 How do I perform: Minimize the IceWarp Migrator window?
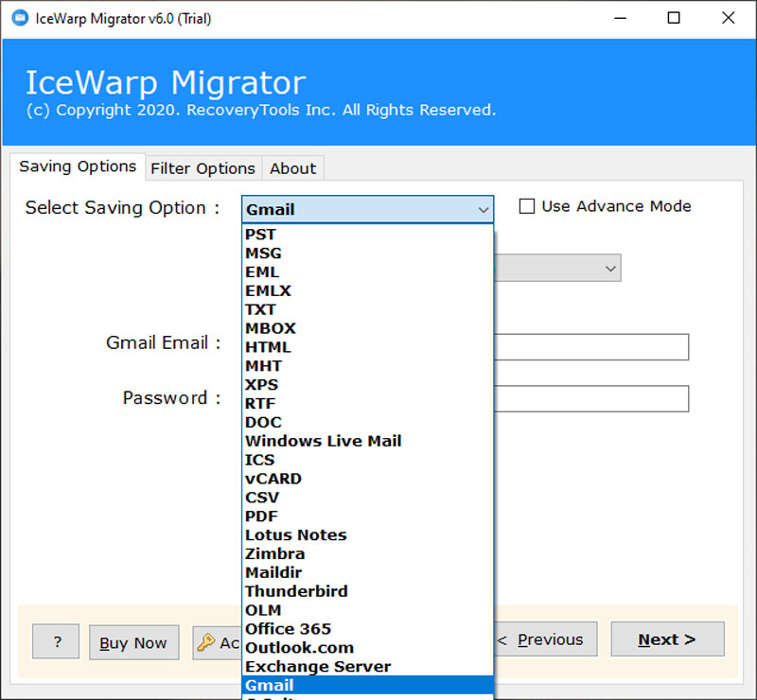click(x=620, y=18)
